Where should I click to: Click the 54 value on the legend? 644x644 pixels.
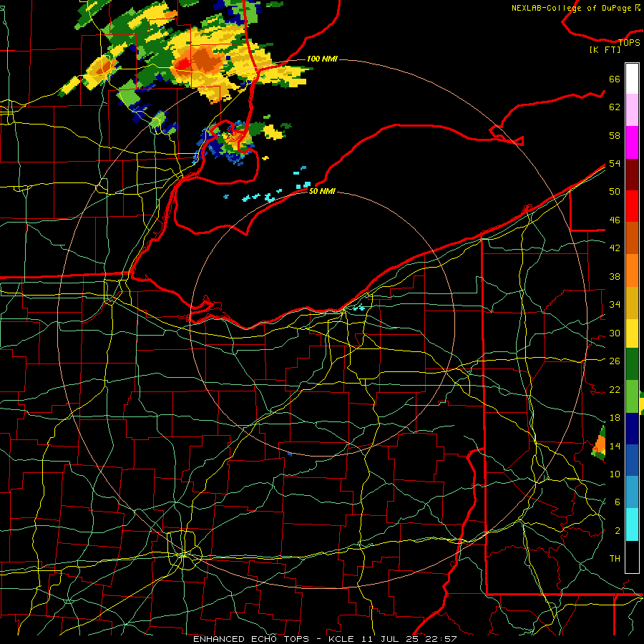pyautogui.click(x=615, y=163)
